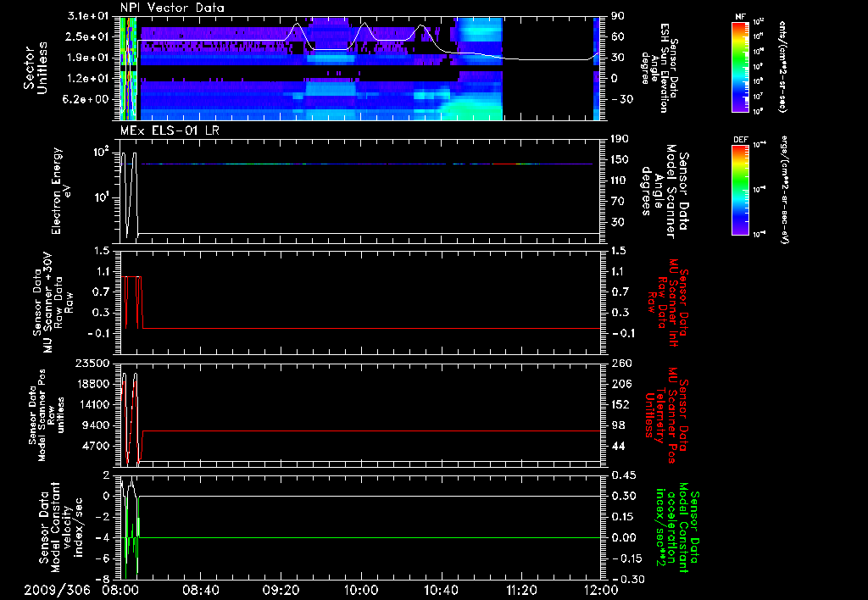Click the green 'Model Constant acceleration' label
The image size is (868, 600).
pyautogui.click(x=677, y=527)
